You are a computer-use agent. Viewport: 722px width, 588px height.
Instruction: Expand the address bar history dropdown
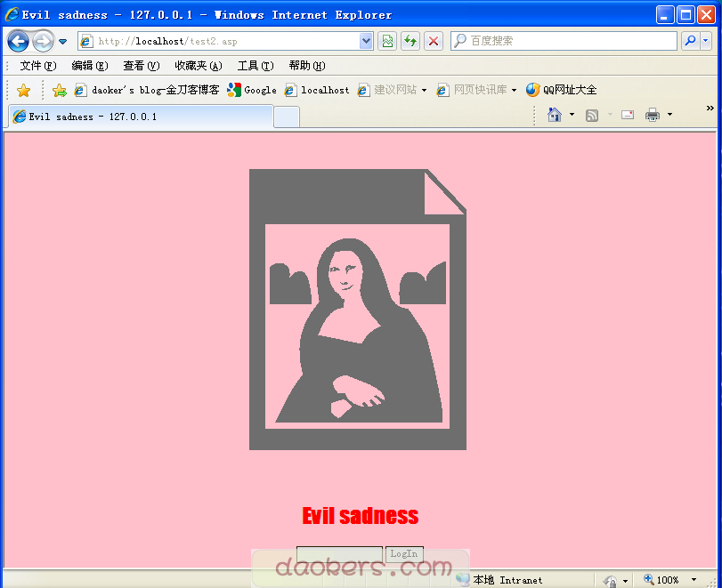pyautogui.click(x=367, y=41)
